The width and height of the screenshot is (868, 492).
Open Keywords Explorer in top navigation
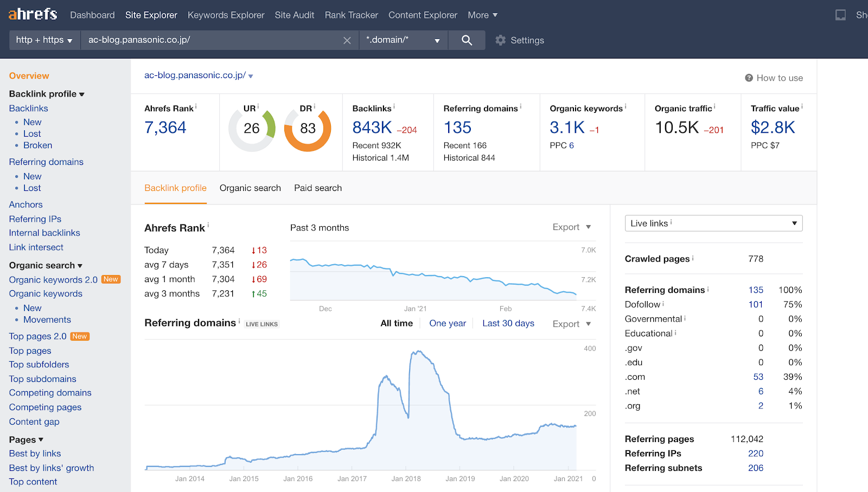[226, 15]
